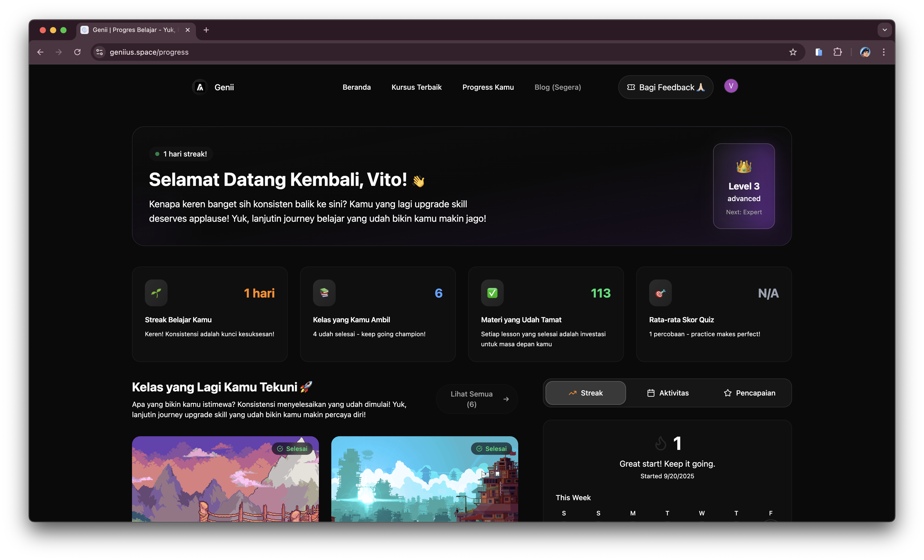Click green checkmark icon in Materi card
The height and width of the screenshot is (560, 924).
coord(492,293)
